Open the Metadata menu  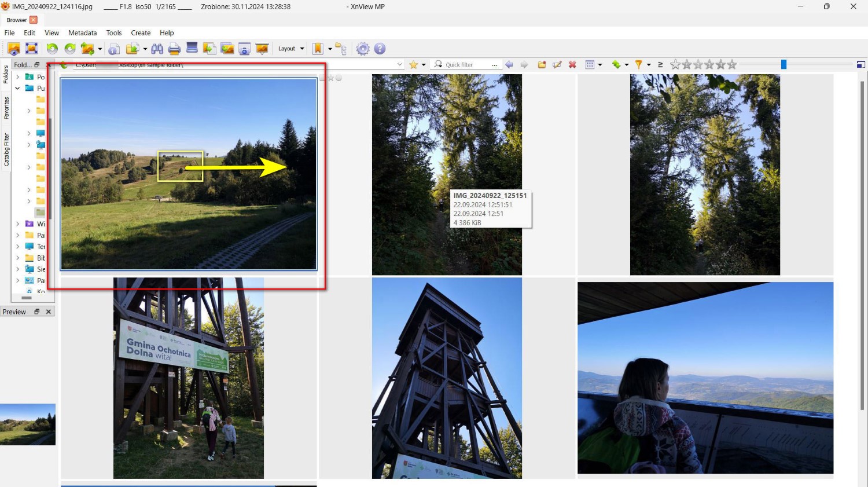coord(82,33)
